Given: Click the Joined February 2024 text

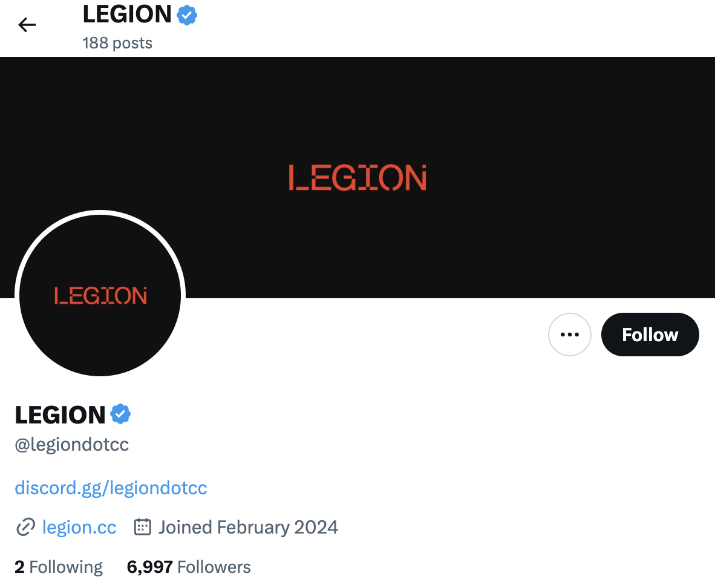Looking at the screenshot, I should [248, 527].
